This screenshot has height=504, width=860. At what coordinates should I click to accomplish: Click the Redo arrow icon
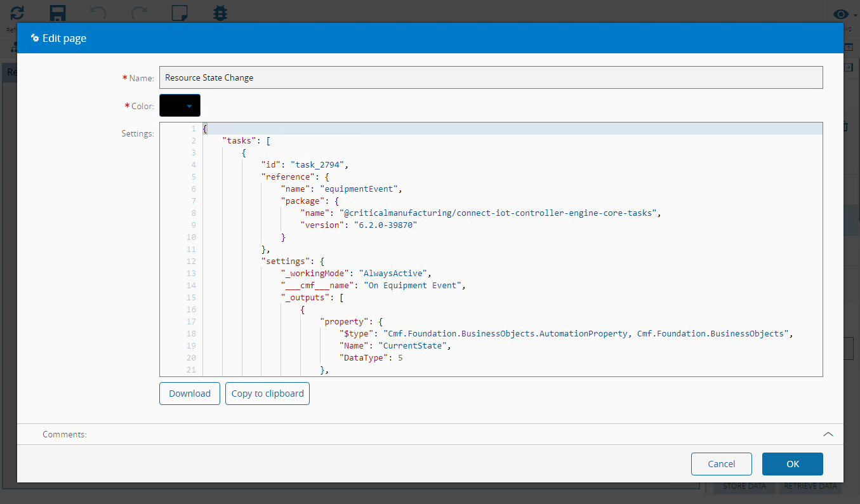tap(139, 13)
